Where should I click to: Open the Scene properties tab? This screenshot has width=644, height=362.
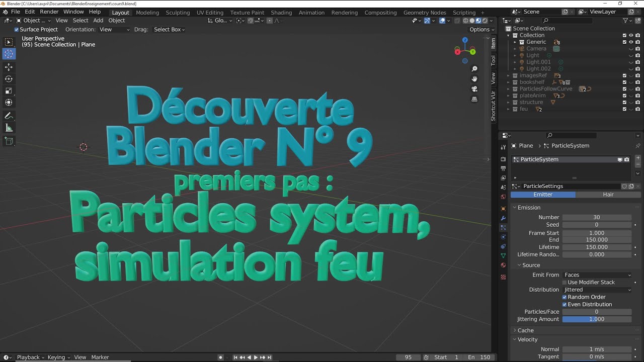click(x=503, y=187)
